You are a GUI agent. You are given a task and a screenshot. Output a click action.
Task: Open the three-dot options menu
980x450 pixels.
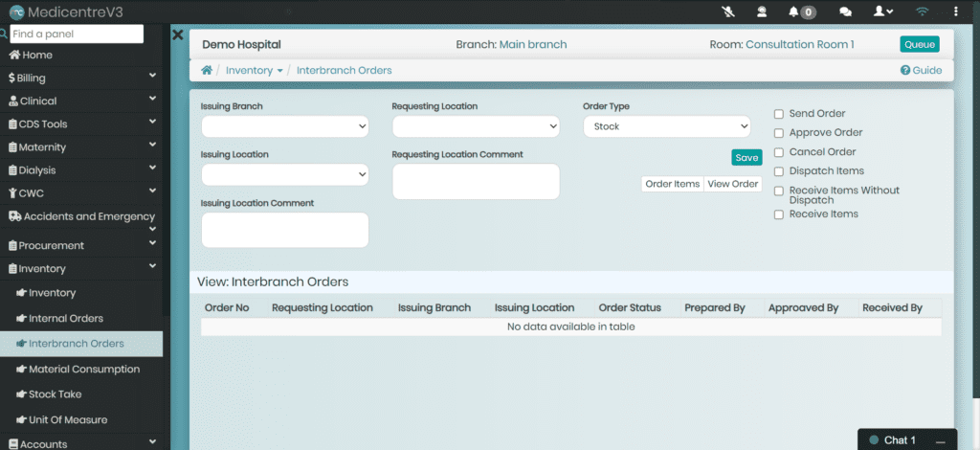point(957,11)
